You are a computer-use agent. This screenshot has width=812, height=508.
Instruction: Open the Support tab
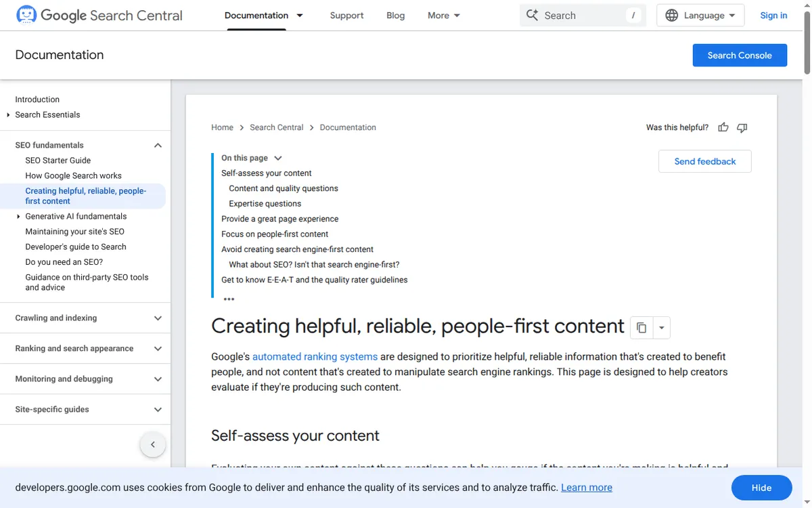coord(346,16)
